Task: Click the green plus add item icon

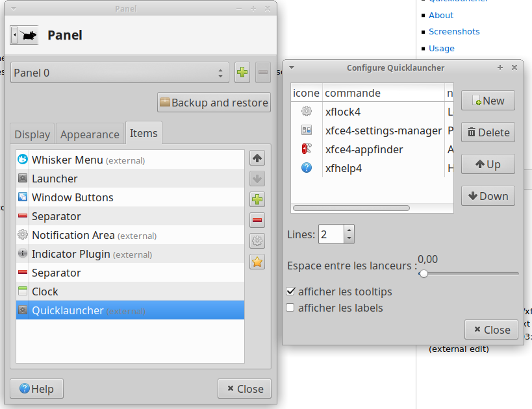Action: [257, 199]
